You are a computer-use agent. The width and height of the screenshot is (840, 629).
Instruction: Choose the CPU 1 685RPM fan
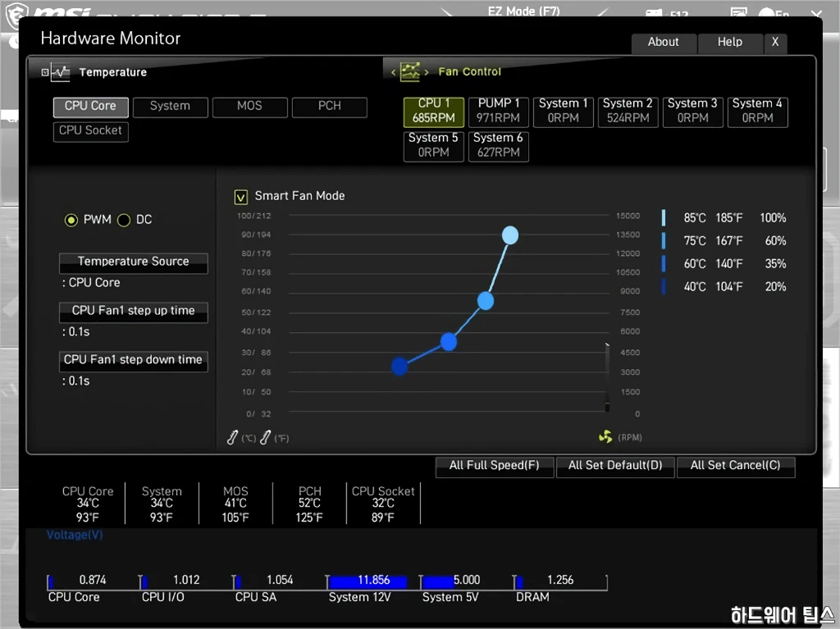point(433,112)
